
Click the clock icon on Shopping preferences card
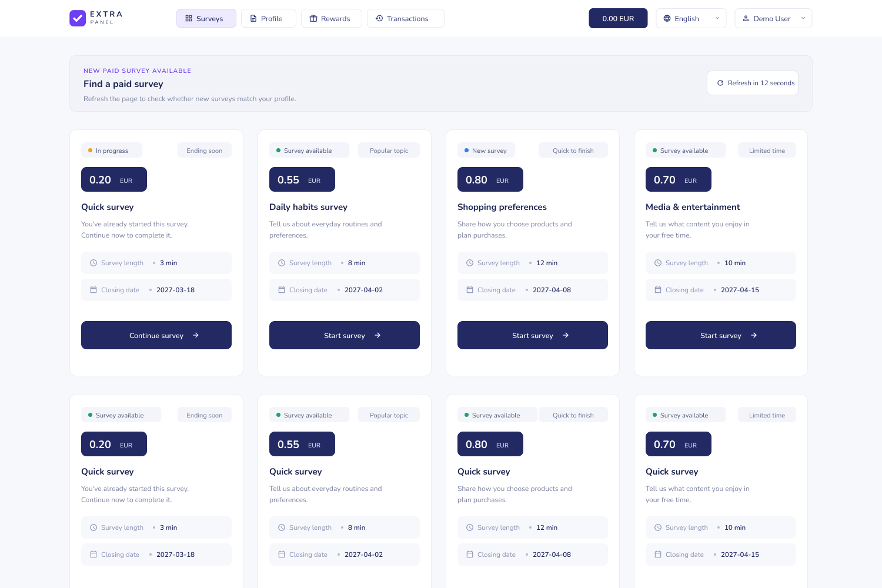470,263
